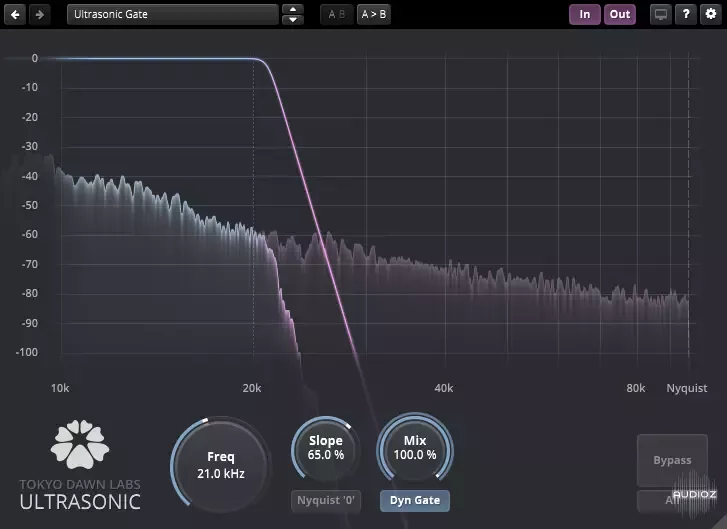Image resolution: width=727 pixels, height=529 pixels.
Task: Disable the Dyn Gate button
Action: (x=415, y=501)
